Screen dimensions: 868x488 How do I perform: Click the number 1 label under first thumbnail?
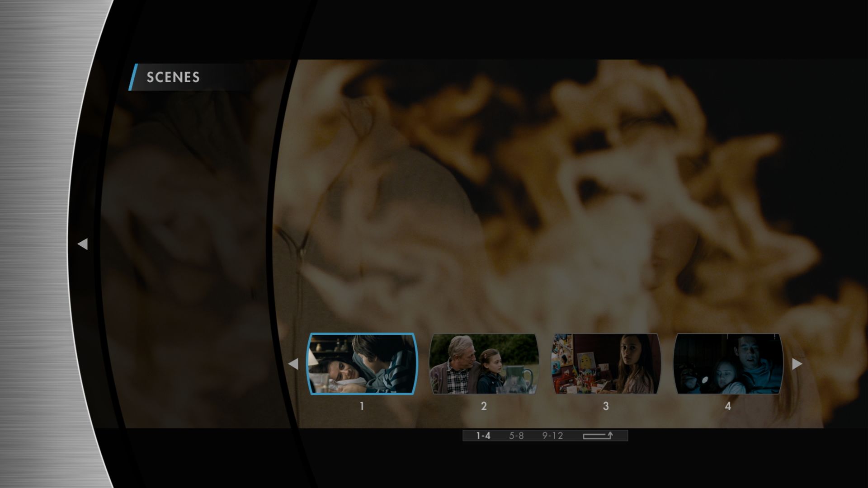pos(362,406)
